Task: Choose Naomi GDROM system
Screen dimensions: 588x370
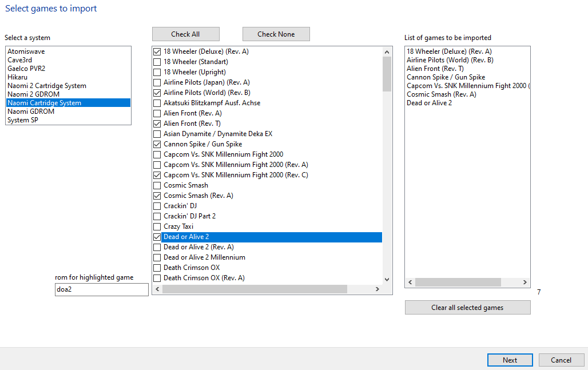Action: point(68,112)
